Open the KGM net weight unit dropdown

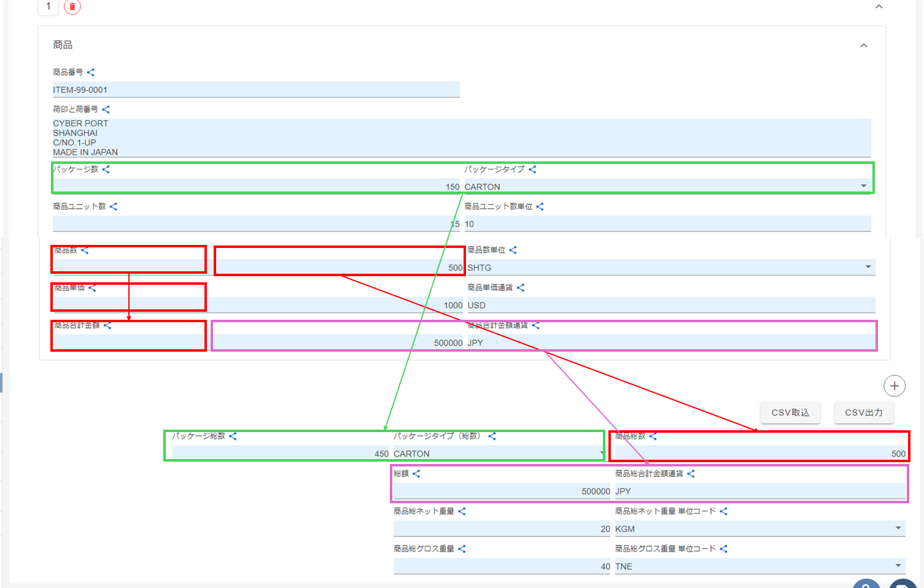(x=898, y=528)
